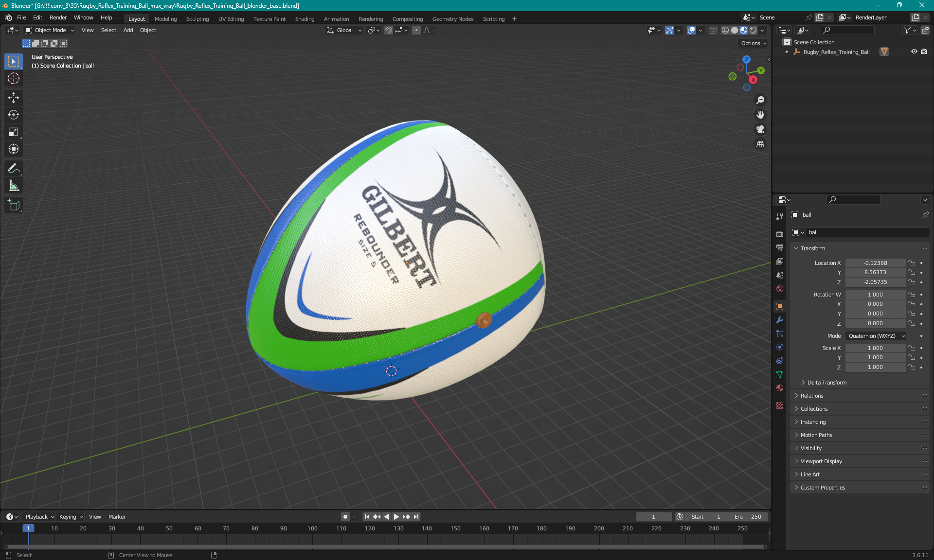Screen dimensions: 934x560
Task: Open the Object Constraints properties tab
Action: [x=780, y=361]
